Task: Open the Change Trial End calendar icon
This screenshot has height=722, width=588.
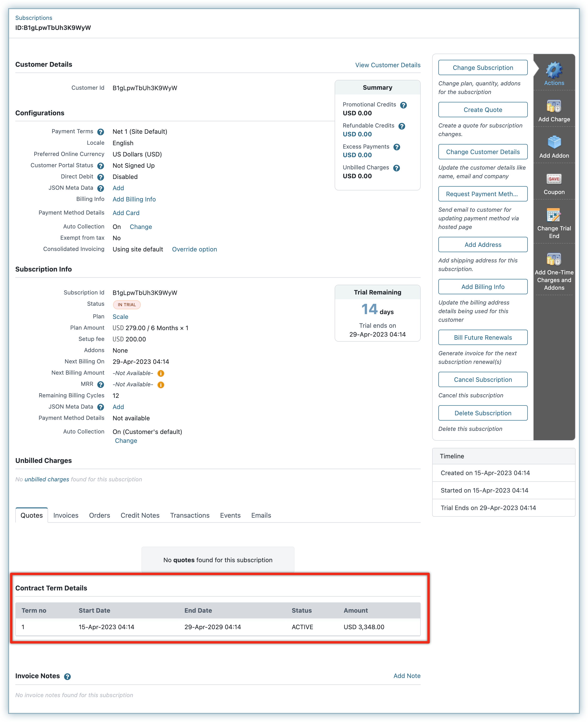Action: [x=554, y=215]
